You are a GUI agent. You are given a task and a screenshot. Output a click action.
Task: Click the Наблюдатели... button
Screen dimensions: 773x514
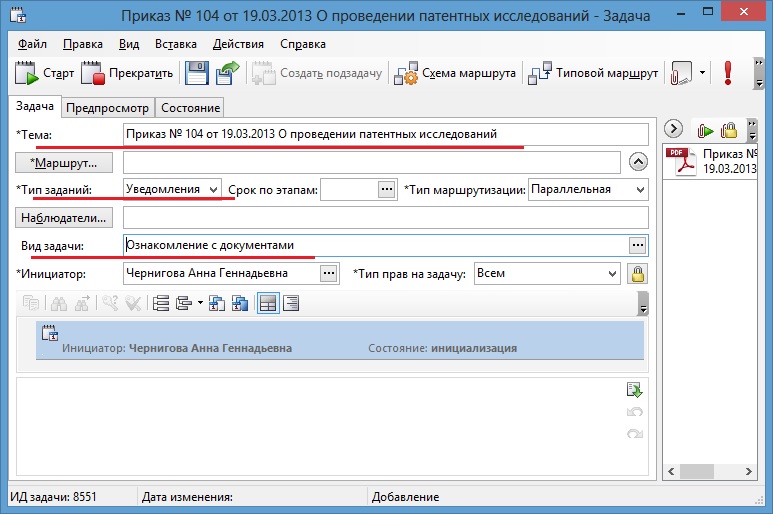[65, 217]
